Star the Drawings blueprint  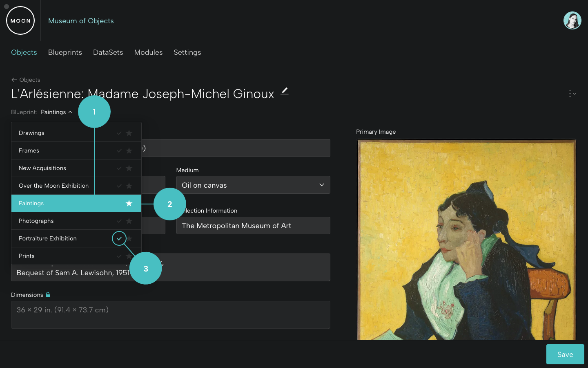click(x=129, y=133)
